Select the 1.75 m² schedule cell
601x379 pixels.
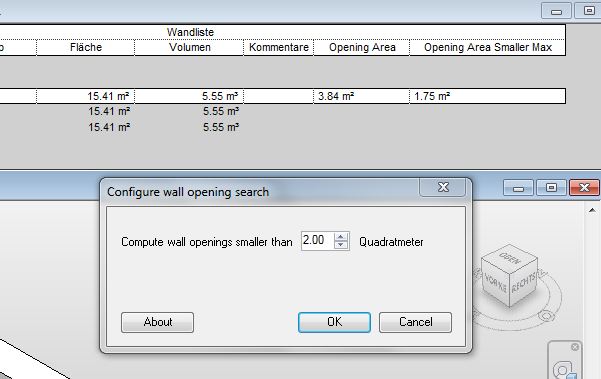click(x=488, y=96)
